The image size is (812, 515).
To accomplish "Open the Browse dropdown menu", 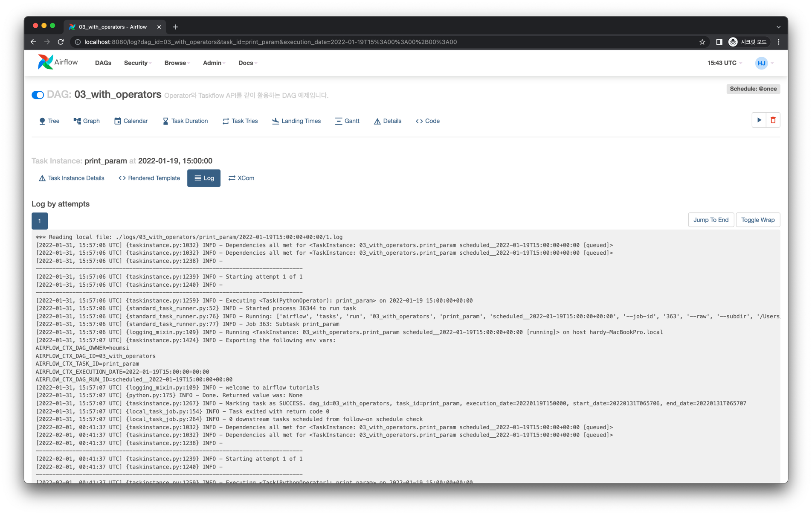I will (177, 63).
